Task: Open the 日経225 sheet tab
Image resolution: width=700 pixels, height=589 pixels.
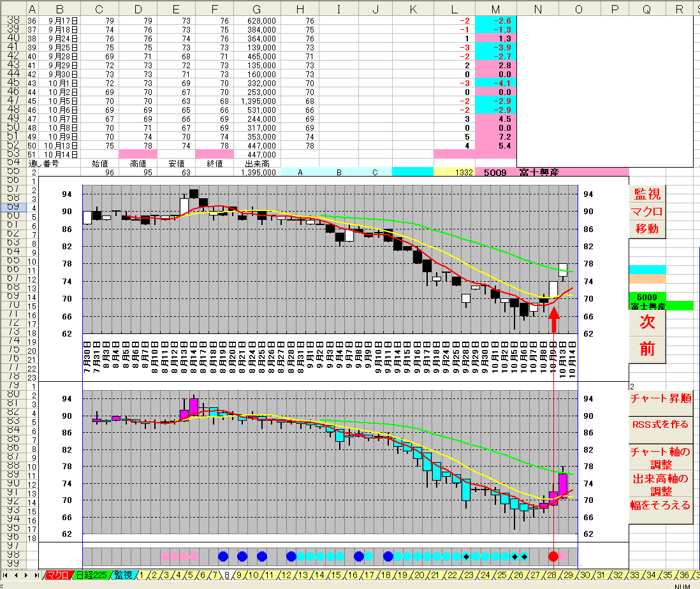Action: coord(92,576)
